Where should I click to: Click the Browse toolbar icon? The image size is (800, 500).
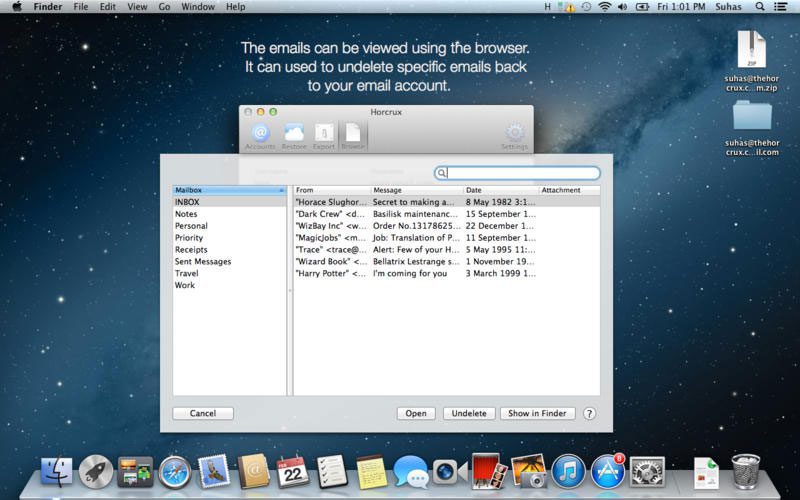pyautogui.click(x=353, y=134)
